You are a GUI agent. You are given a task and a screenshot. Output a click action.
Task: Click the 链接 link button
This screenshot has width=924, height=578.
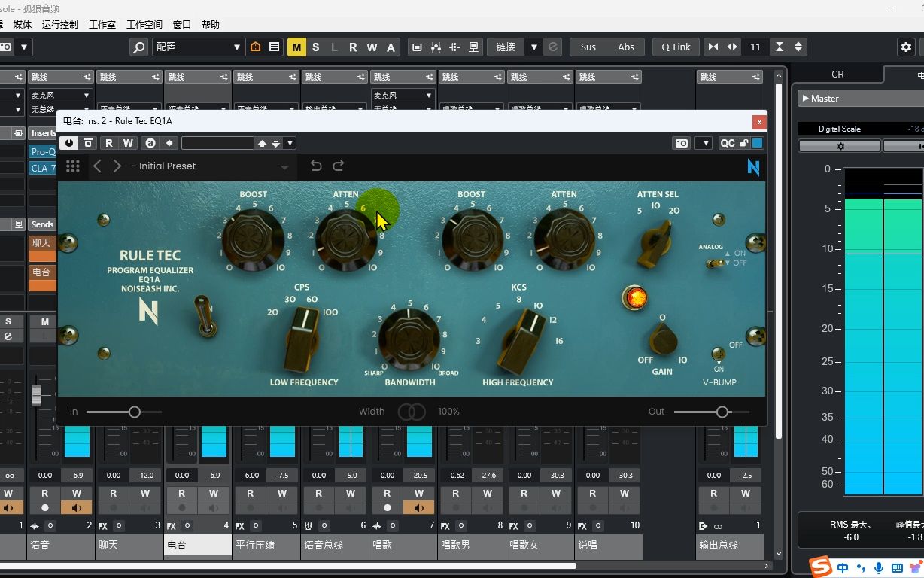(506, 47)
